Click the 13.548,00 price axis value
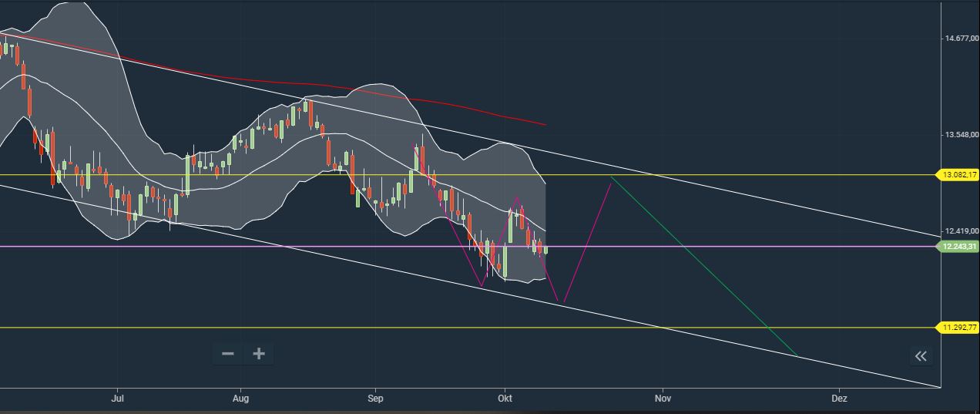Screen dimensions: 980x414 (x=962, y=135)
